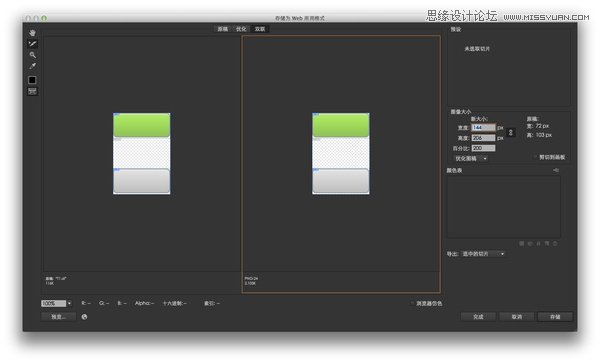This screenshot has width=600, height=363.
Task: Select the Hand tool
Action: (x=33, y=33)
